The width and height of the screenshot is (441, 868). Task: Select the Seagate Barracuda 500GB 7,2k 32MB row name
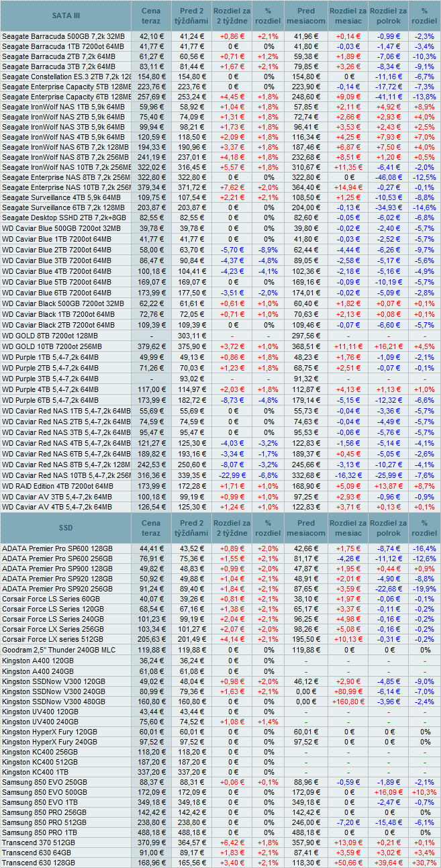63,36
